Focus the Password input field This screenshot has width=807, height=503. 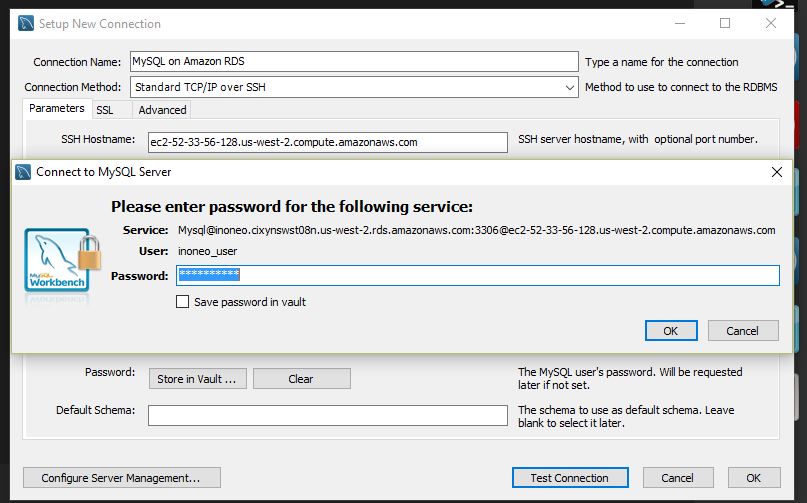[478, 275]
